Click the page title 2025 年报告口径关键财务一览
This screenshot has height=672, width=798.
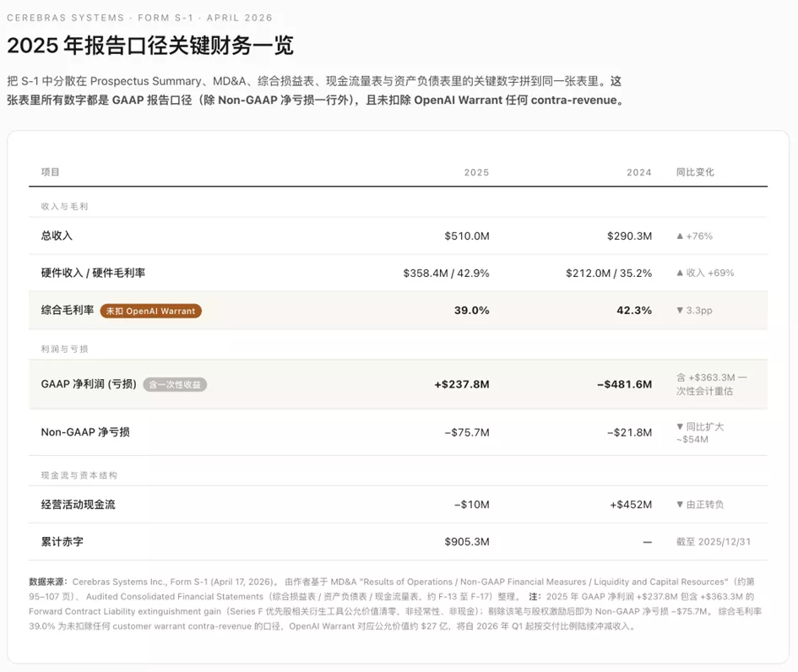coord(150,46)
